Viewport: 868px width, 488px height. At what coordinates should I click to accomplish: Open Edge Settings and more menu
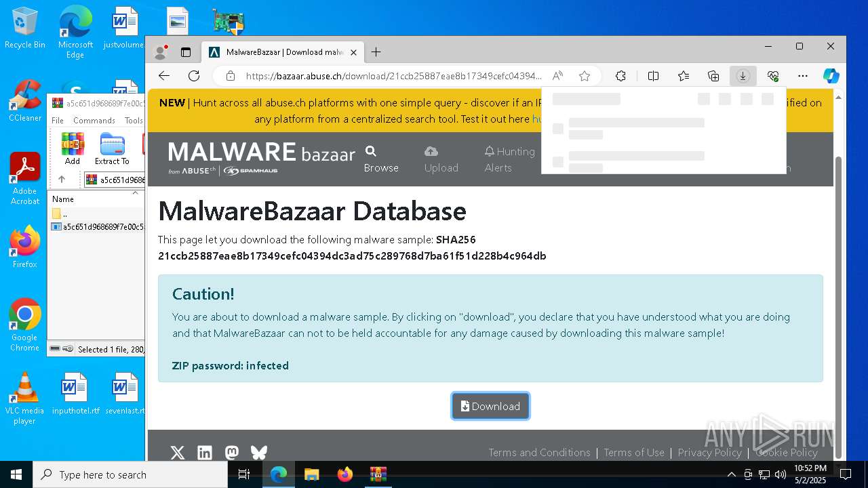coord(803,76)
